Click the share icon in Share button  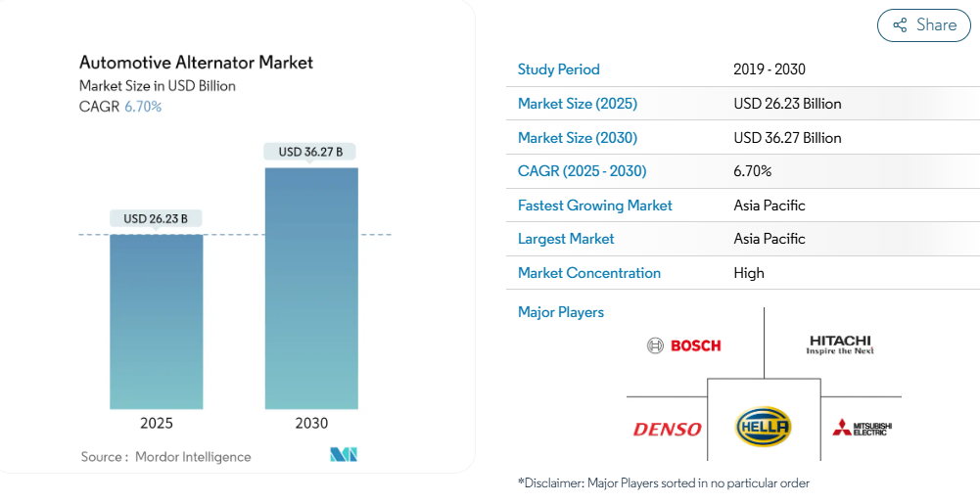coord(900,25)
